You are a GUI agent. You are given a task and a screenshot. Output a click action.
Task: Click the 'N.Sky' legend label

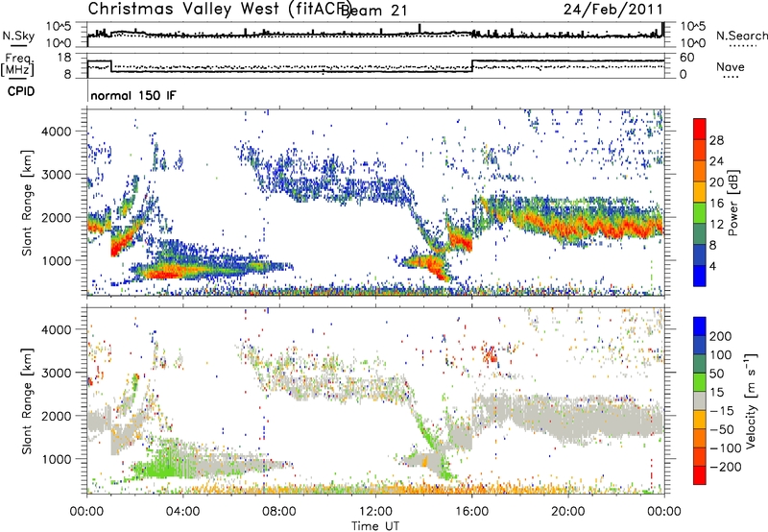coord(18,36)
